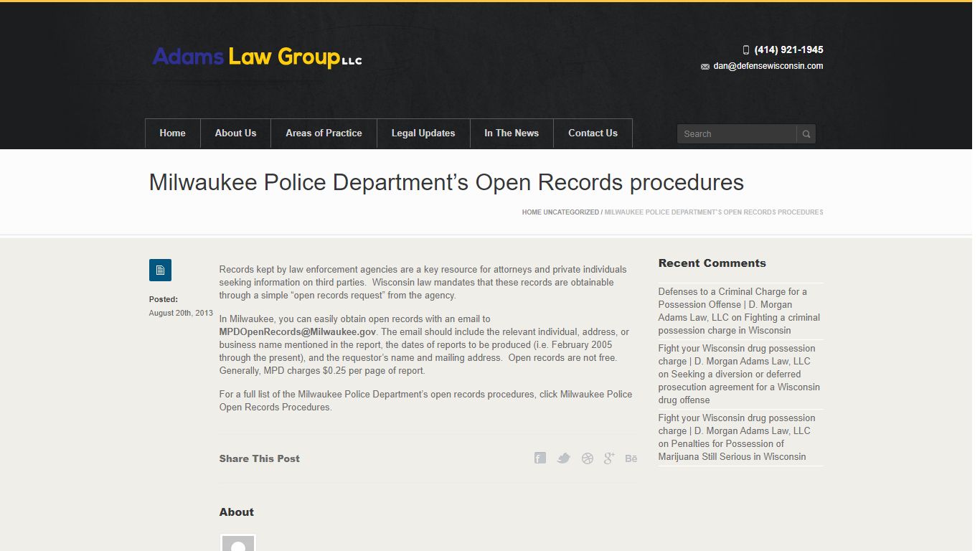Share post on Twitter
980x551 pixels.
[564, 458]
